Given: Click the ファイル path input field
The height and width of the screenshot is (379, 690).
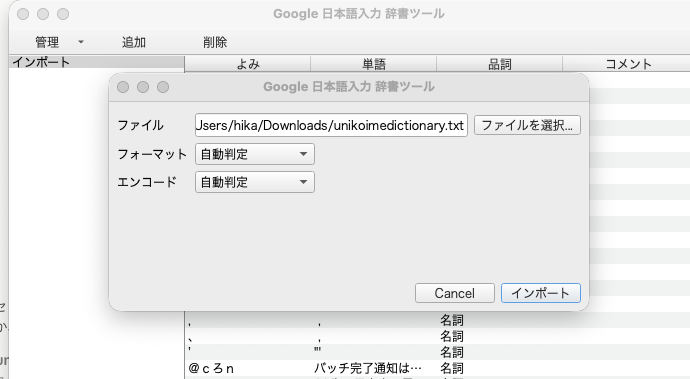Looking at the screenshot, I should tap(331, 125).
